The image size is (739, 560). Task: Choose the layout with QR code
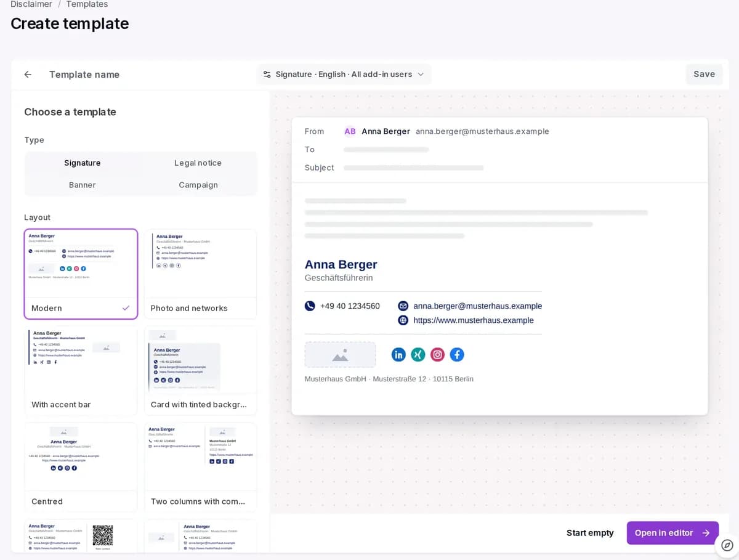[x=81, y=536]
